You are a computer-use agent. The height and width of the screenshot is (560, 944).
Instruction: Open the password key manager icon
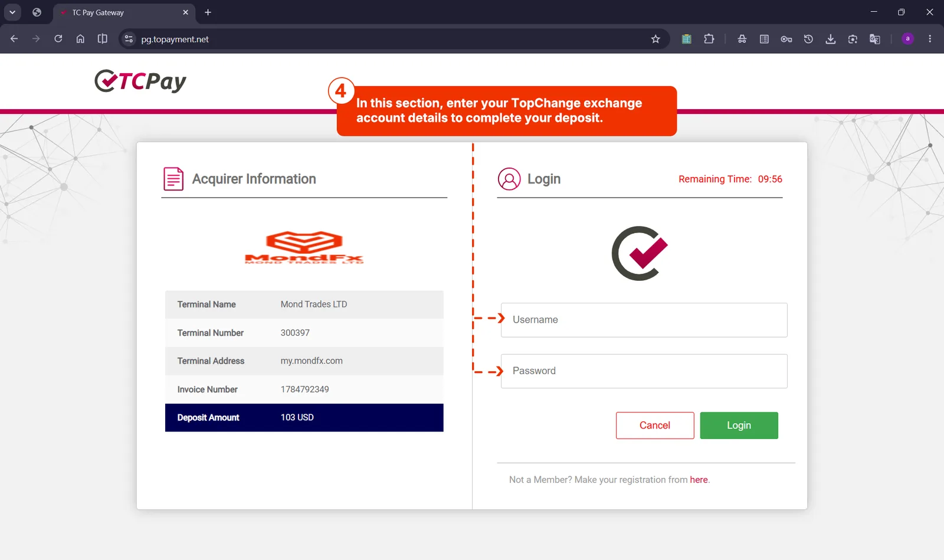(x=786, y=39)
